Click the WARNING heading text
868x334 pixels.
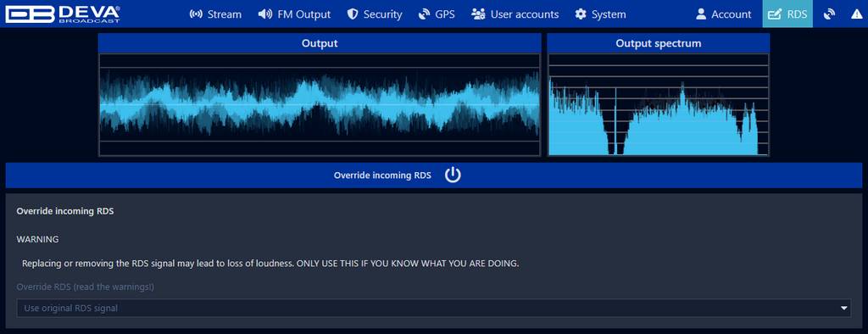tap(37, 239)
